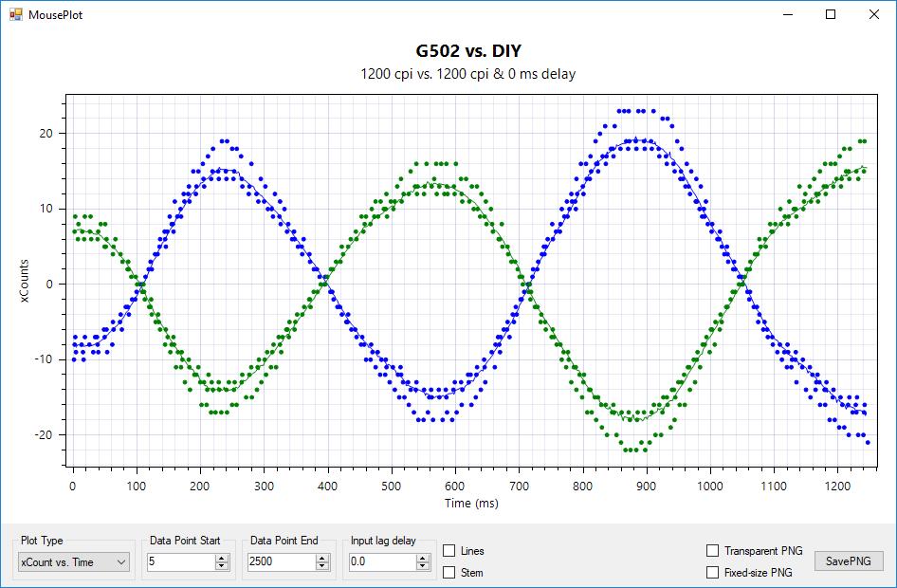Enable the Fixed-size PNG checkbox

click(x=712, y=572)
